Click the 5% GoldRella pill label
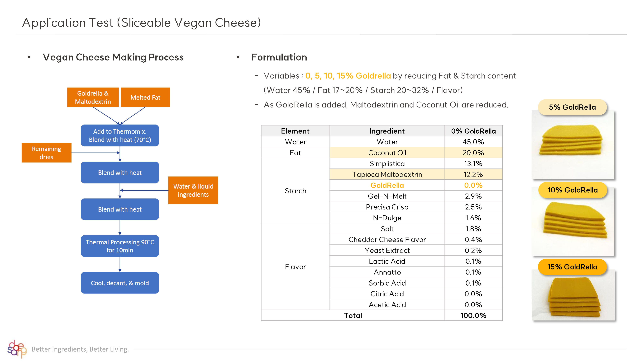 pos(572,107)
